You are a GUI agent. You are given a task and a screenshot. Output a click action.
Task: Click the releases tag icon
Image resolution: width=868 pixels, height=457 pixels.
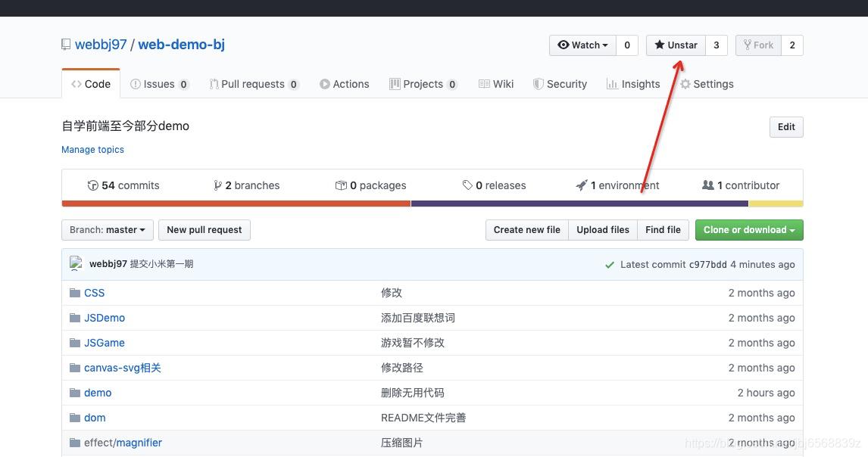(x=467, y=185)
